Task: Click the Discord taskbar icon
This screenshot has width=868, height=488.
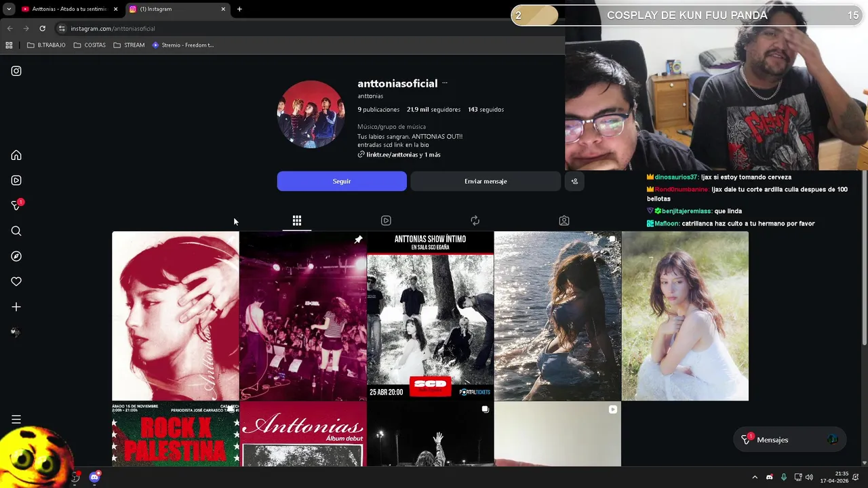Action: (x=95, y=477)
